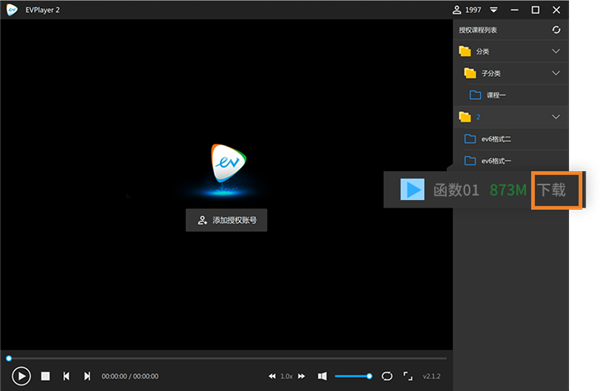The width and height of the screenshot is (600, 391).
Task: Click 下载 to download 函数01
Action: 551,190
